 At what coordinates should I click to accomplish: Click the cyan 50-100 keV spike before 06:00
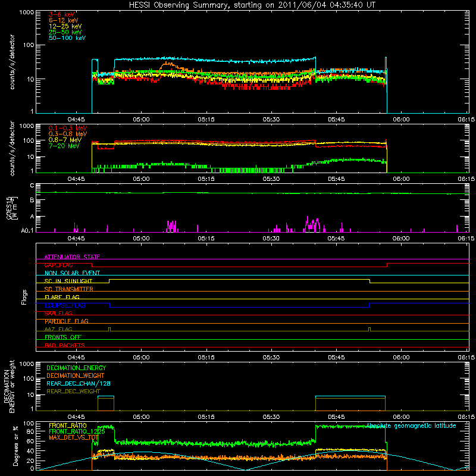click(386, 64)
